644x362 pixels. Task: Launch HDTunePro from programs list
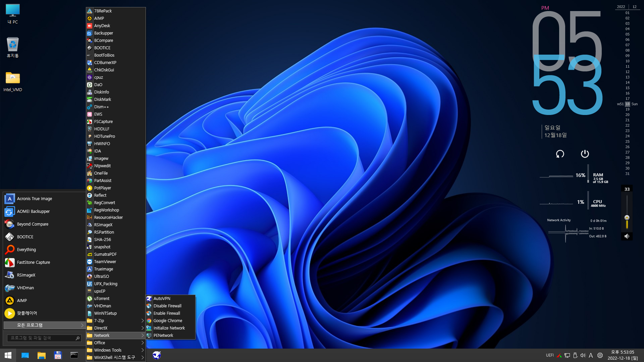tap(116, 136)
